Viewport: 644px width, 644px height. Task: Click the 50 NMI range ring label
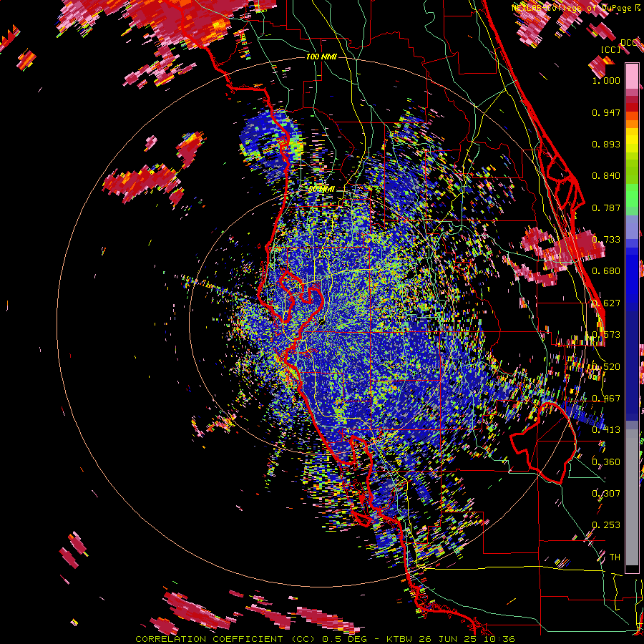point(321,189)
